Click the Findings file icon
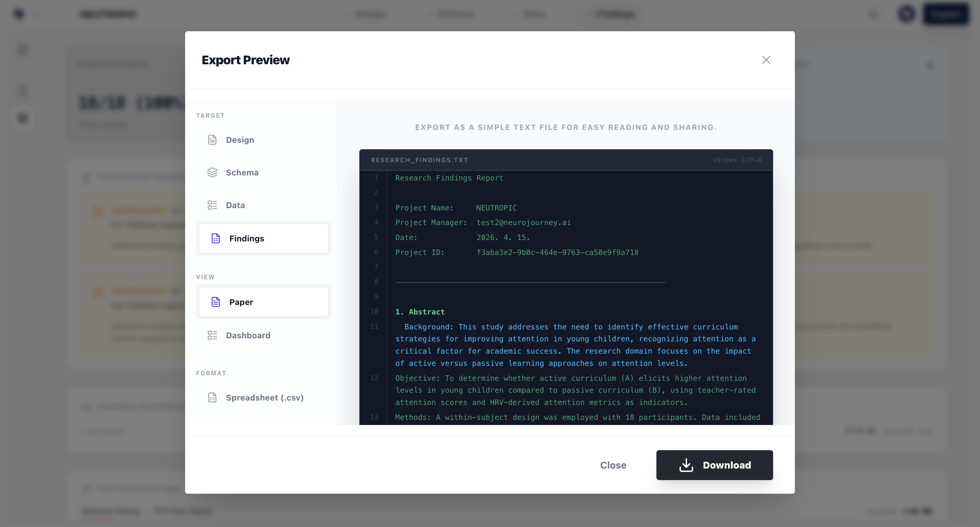Image resolution: width=980 pixels, height=527 pixels. pos(216,238)
